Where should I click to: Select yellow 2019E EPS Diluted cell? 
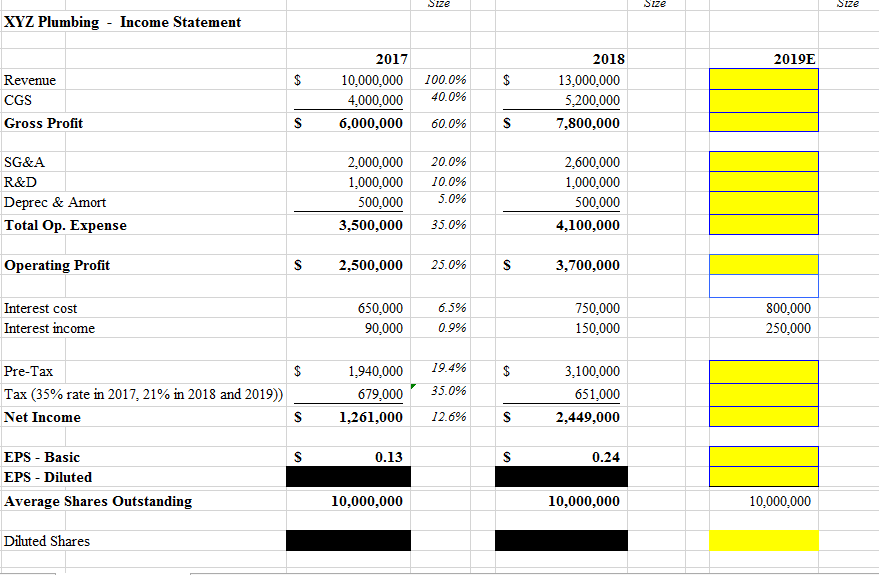pos(764,476)
